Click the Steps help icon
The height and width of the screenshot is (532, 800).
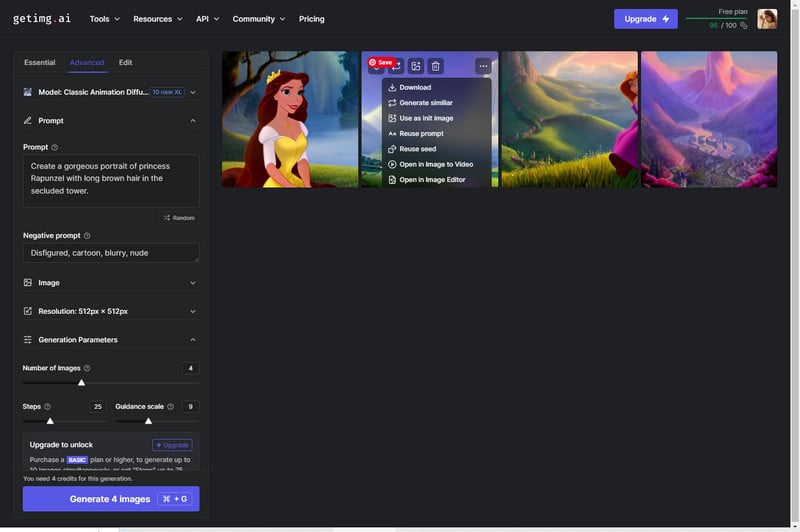point(47,407)
